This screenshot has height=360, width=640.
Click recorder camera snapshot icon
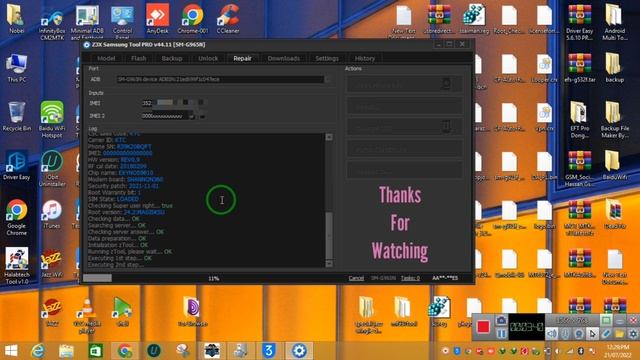(x=502, y=320)
